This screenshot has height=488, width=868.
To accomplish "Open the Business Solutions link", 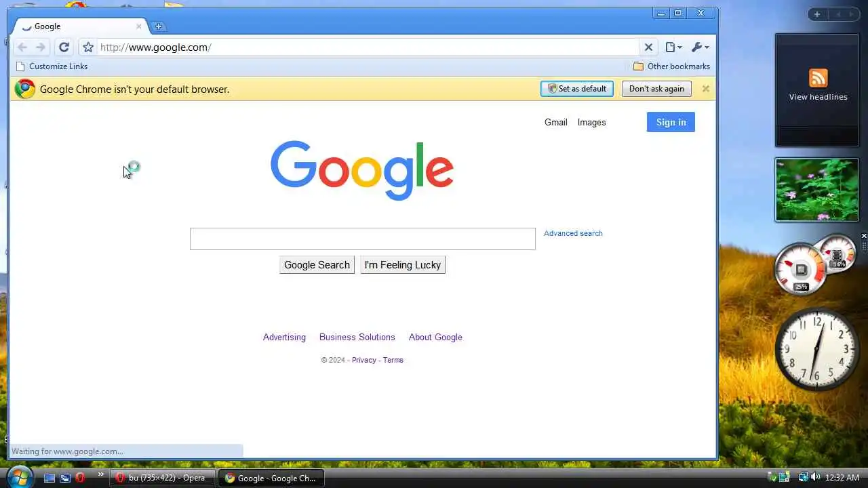I will pyautogui.click(x=357, y=337).
